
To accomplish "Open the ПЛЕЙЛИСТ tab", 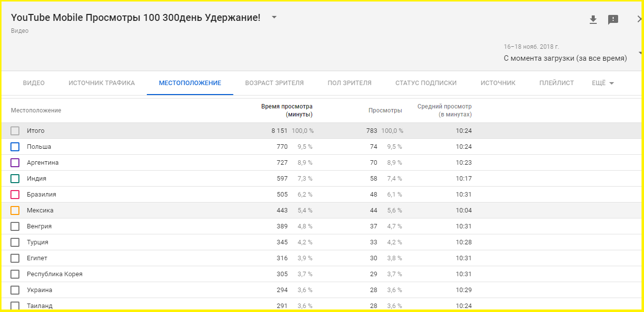I will point(556,83).
